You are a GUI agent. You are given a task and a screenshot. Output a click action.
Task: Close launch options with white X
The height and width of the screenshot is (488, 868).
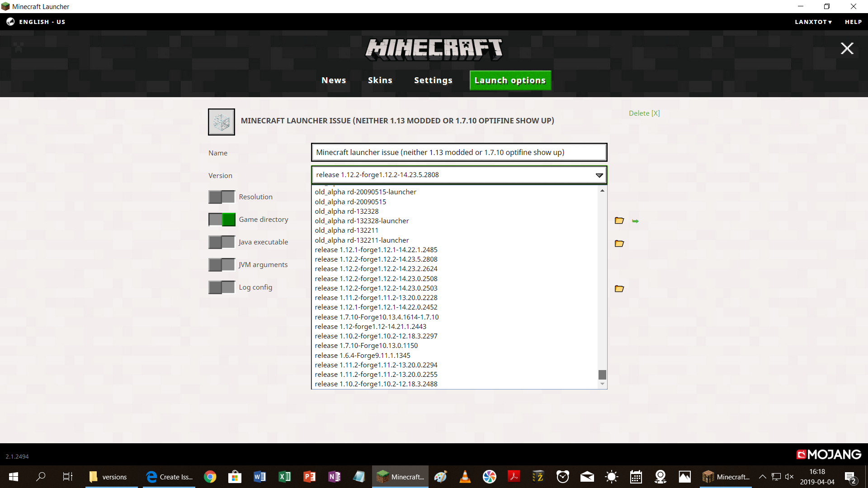847,48
